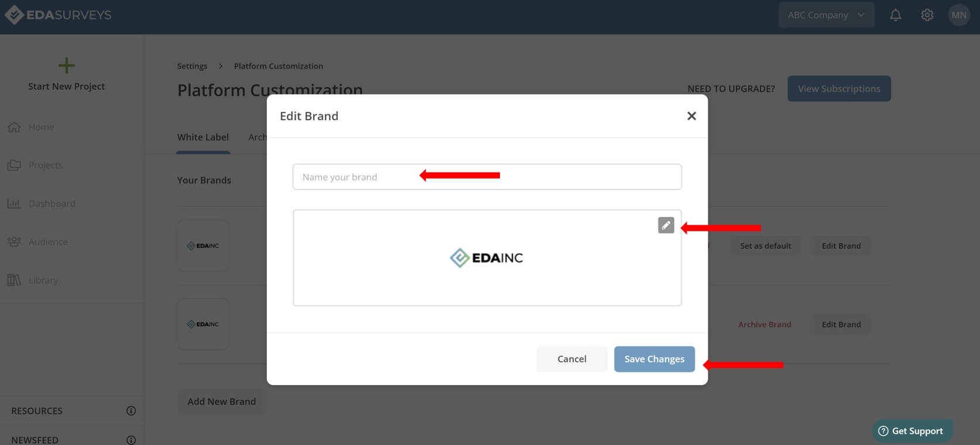The width and height of the screenshot is (980, 445).
Task: Expand the ABC Company dropdown
Action: click(x=826, y=15)
